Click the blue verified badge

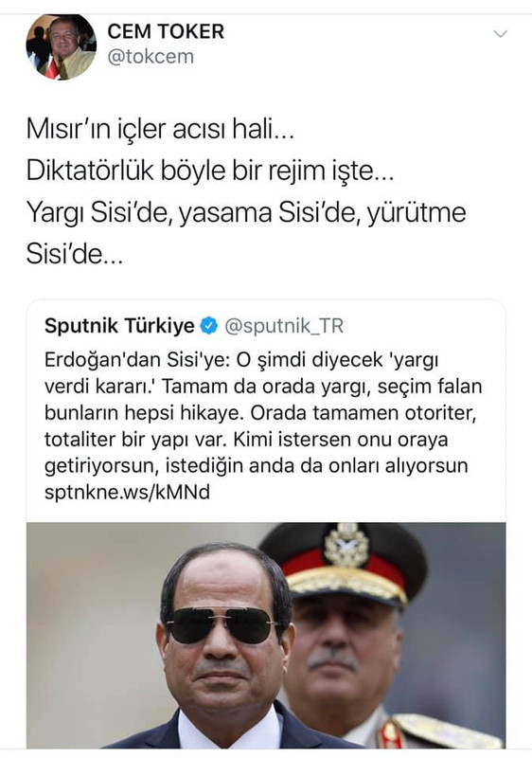coord(209,326)
